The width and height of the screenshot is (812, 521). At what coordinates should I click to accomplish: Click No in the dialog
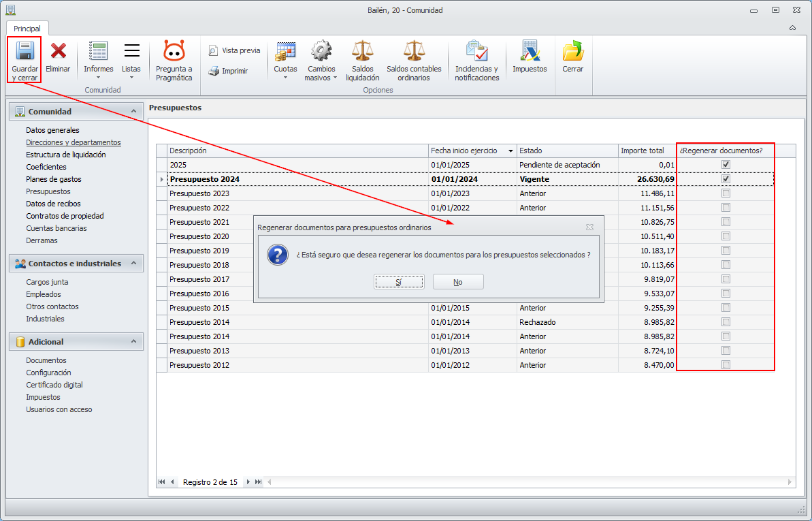[x=458, y=282]
